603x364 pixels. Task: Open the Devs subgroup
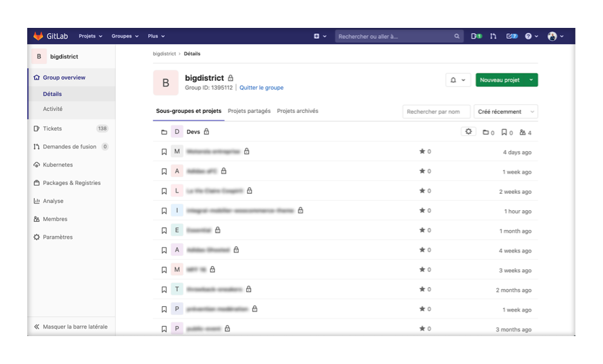[193, 132]
